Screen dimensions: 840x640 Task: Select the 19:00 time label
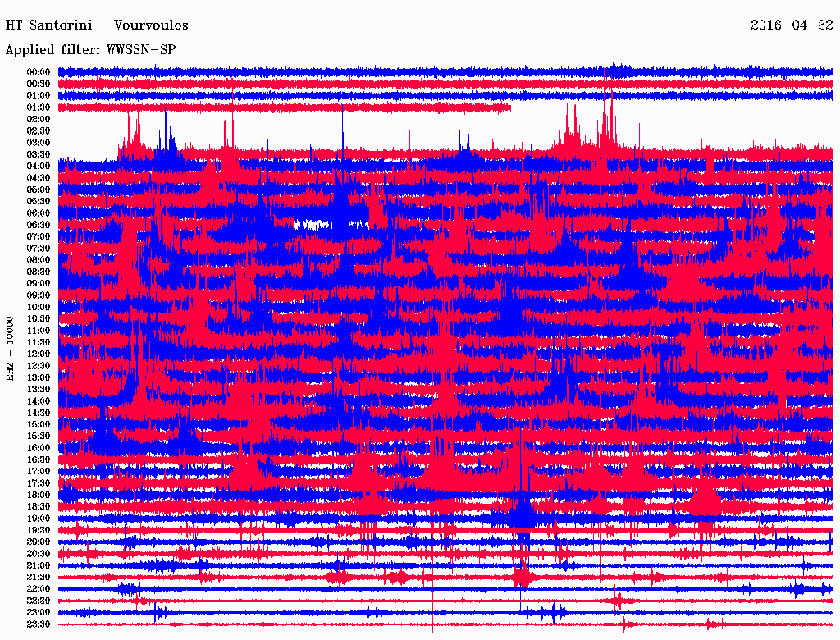click(39, 519)
